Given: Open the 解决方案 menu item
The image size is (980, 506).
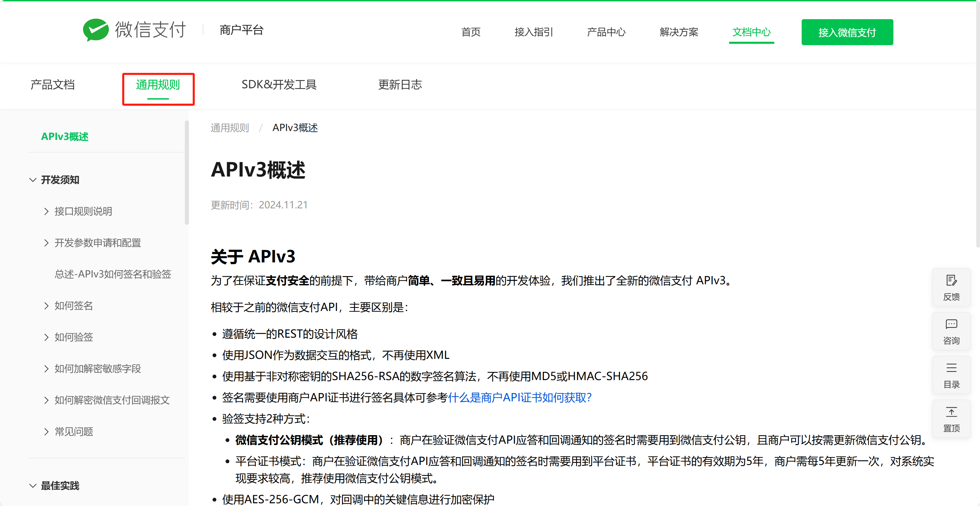Looking at the screenshot, I should [x=679, y=32].
